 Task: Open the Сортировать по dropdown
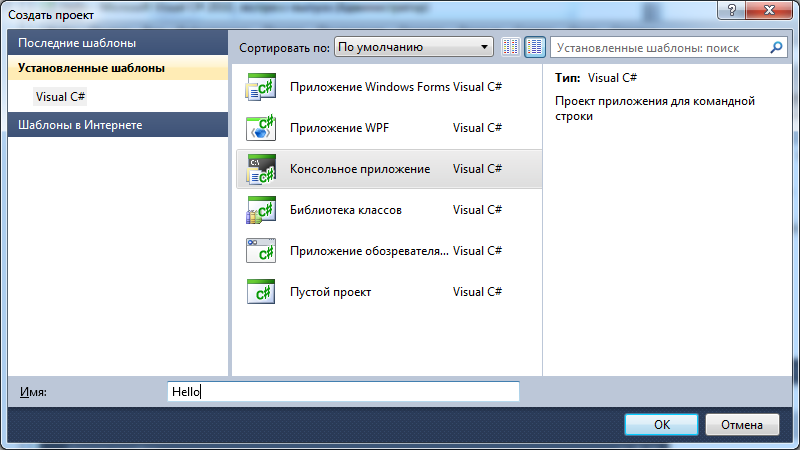click(413, 47)
